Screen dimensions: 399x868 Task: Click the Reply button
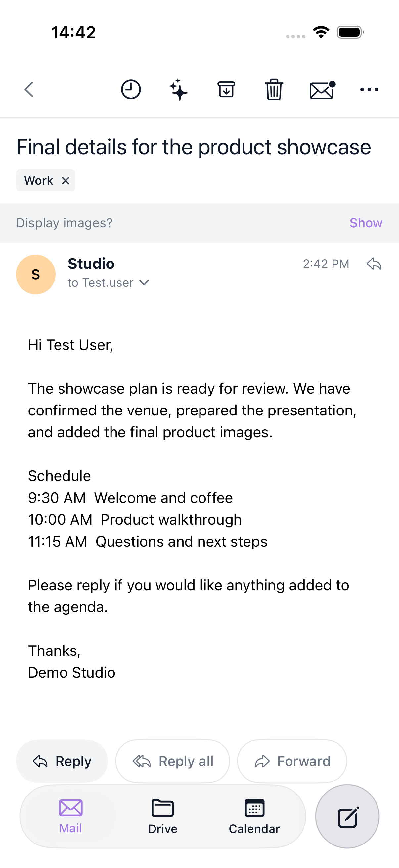coord(62,761)
